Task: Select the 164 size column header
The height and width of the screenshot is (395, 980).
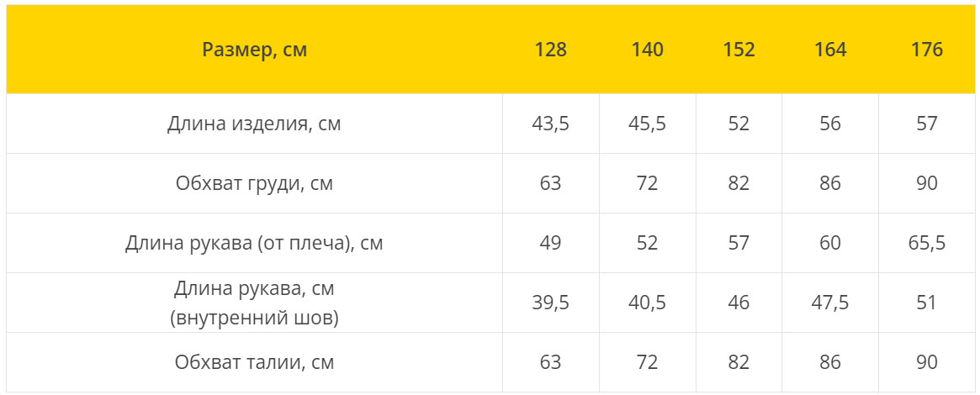Action: coord(830,50)
